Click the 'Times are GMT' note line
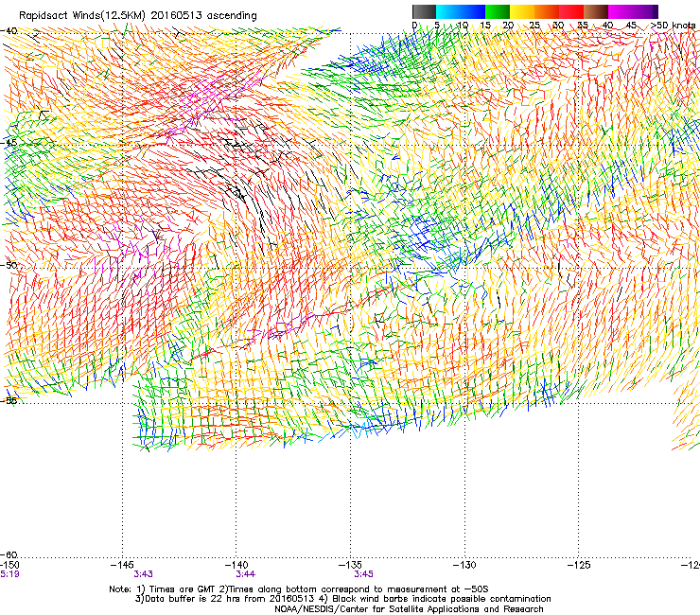 point(299,589)
